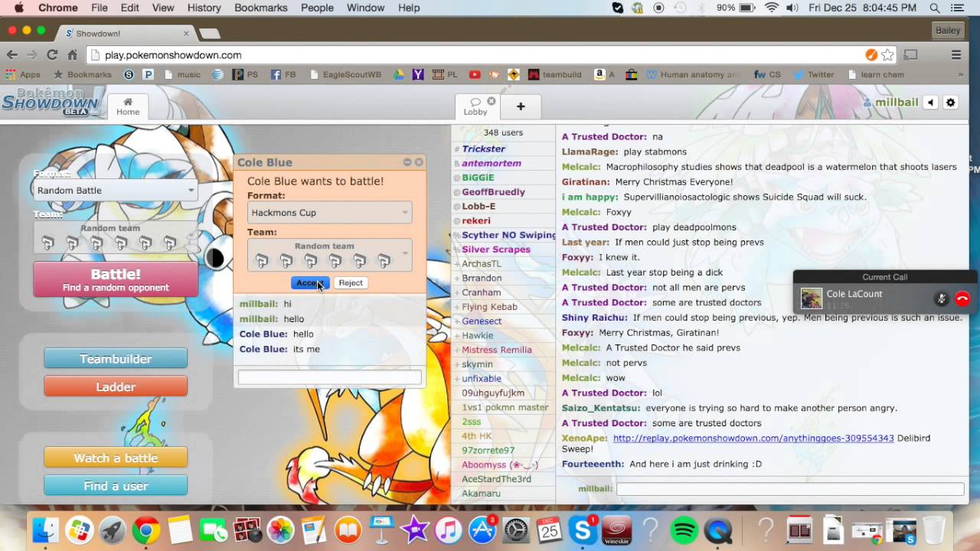Click the address bar URL
Image resolution: width=980 pixels, height=551 pixels.
click(x=173, y=55)
